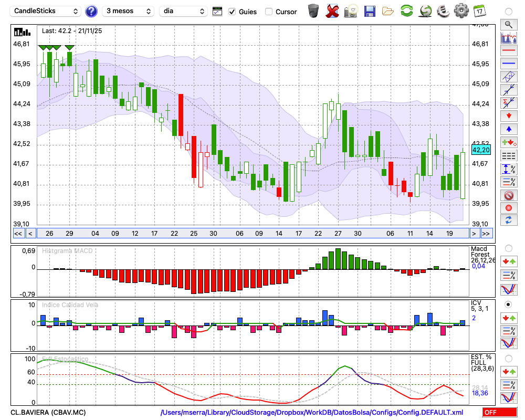Image resolution: width=525 pixels, height=420 pixels.
Task: Select the red horizontal line drawing tool
Action: (508, 51)
